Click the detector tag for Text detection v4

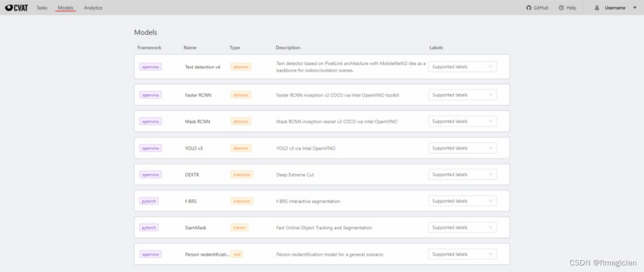pos(241,66)
